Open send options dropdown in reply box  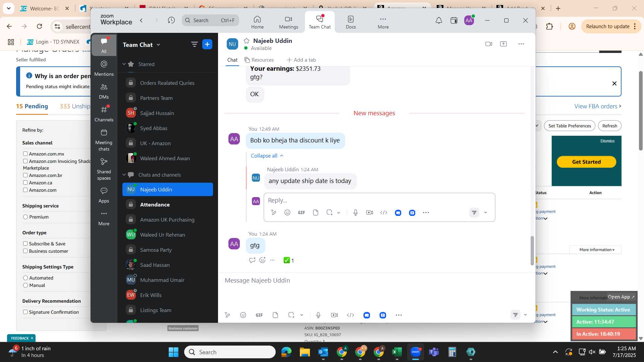485,213
